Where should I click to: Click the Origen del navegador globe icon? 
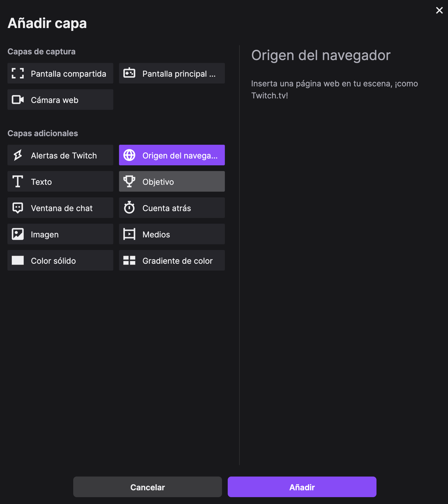[x=129, y=155]
